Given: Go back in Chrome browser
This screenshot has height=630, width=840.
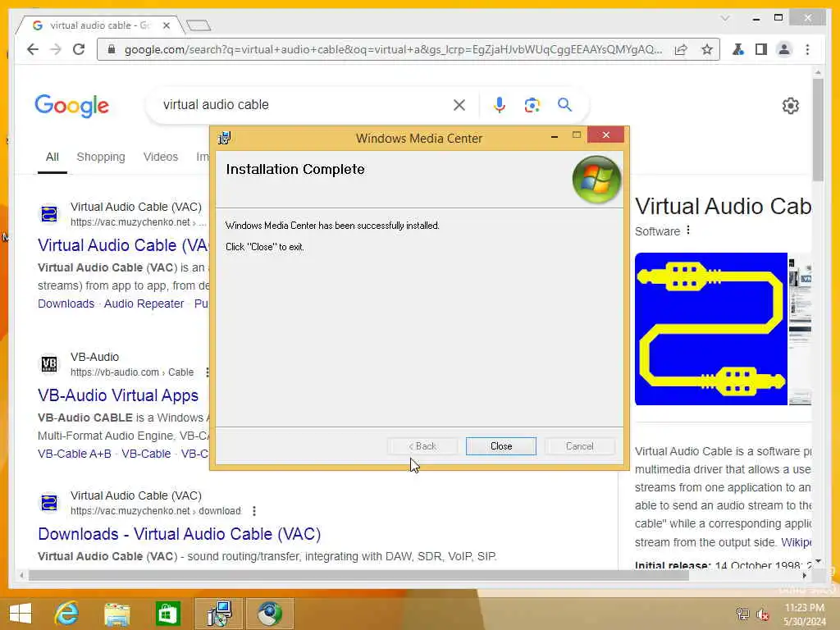Looking at the screenshot, I should pos(33,49).
